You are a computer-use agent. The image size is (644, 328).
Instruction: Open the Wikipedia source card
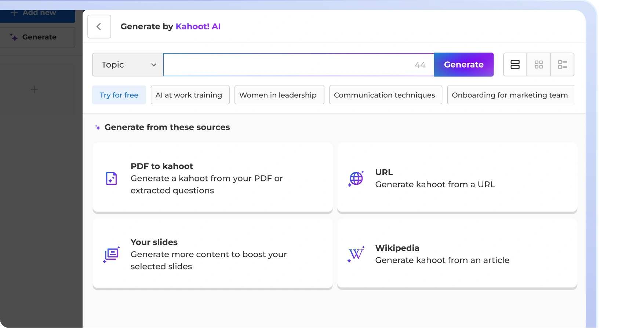coord(457,254)
